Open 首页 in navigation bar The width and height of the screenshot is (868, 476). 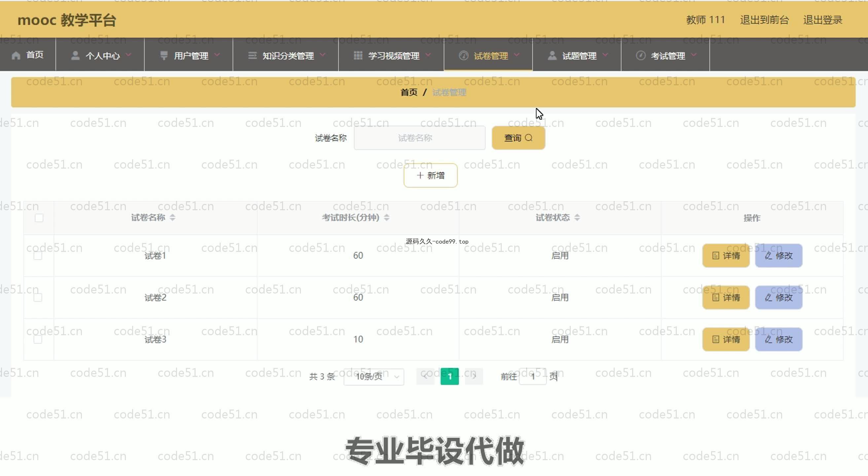click(28, 55)
